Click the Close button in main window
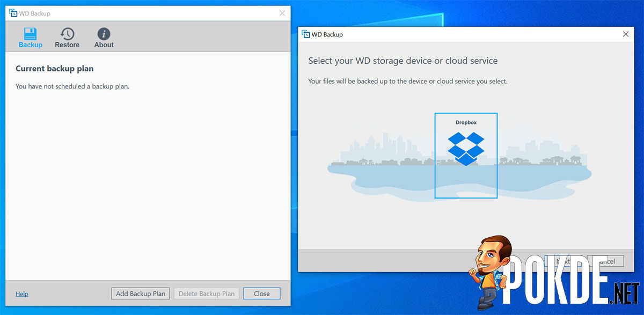Viewport: 644px width, 315px height. pyautogui.click(x=262, y=294)
